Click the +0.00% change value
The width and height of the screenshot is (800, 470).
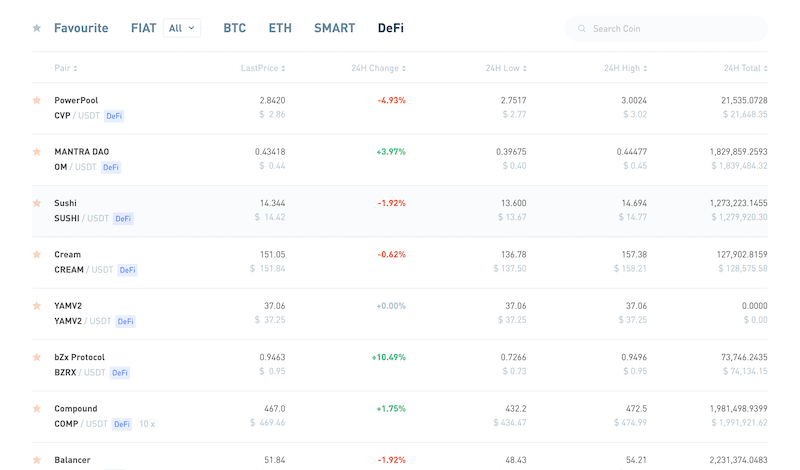coord(391,306)
